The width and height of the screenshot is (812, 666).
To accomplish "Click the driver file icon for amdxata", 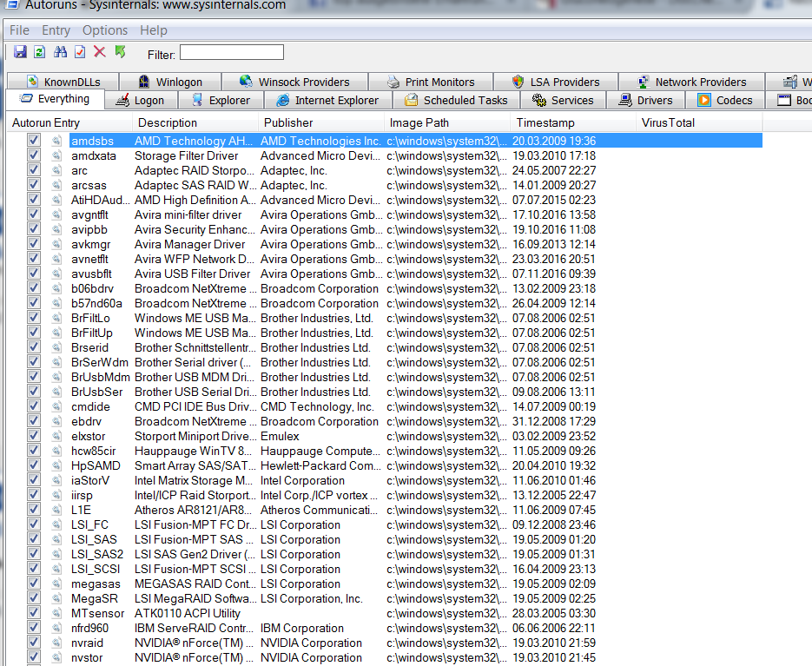I will 56,155.
